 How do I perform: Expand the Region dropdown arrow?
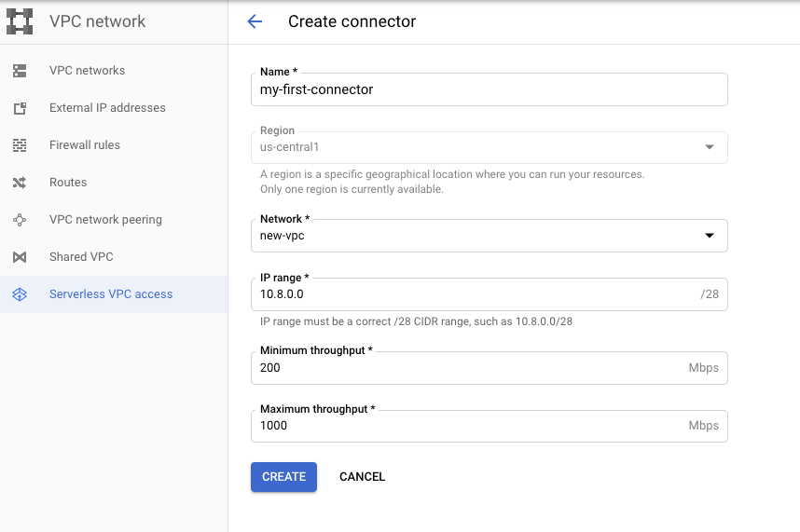coord(710,147)
